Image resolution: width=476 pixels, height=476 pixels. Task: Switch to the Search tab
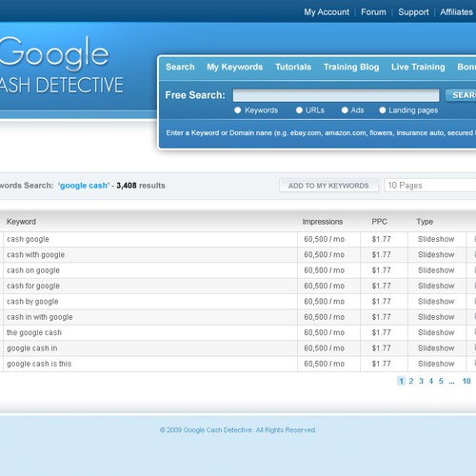click(180, 67)
